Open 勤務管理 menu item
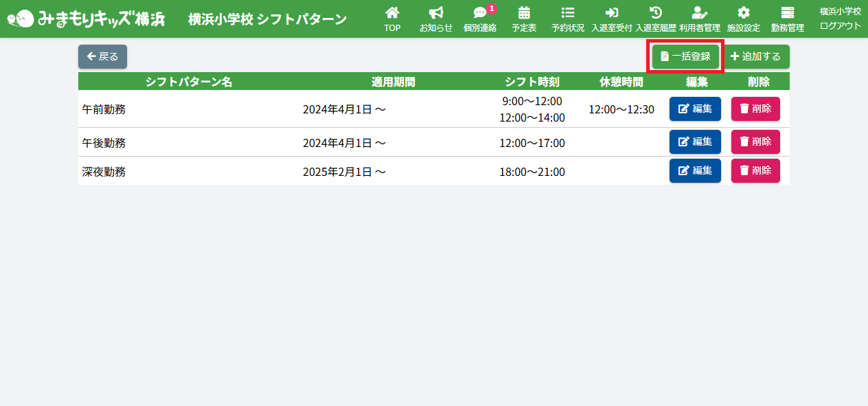 788,19
